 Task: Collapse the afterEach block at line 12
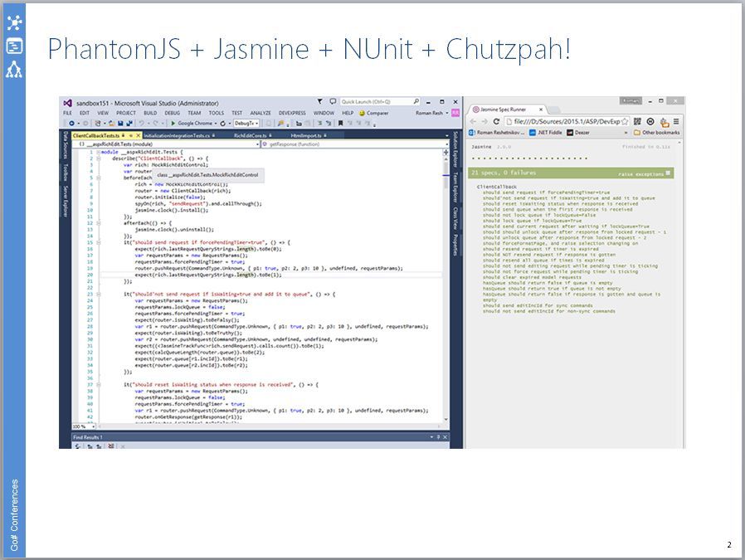click(99, 223)
